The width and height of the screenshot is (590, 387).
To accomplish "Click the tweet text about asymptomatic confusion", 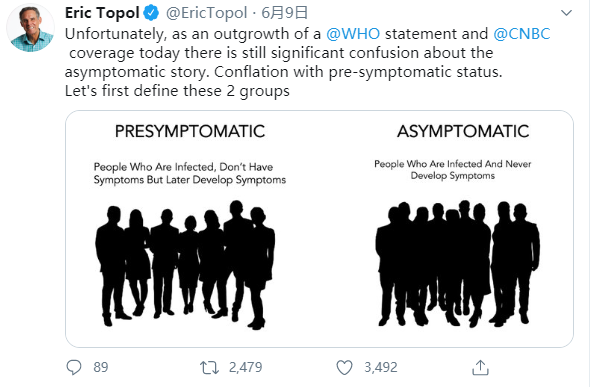I will 307,62.
